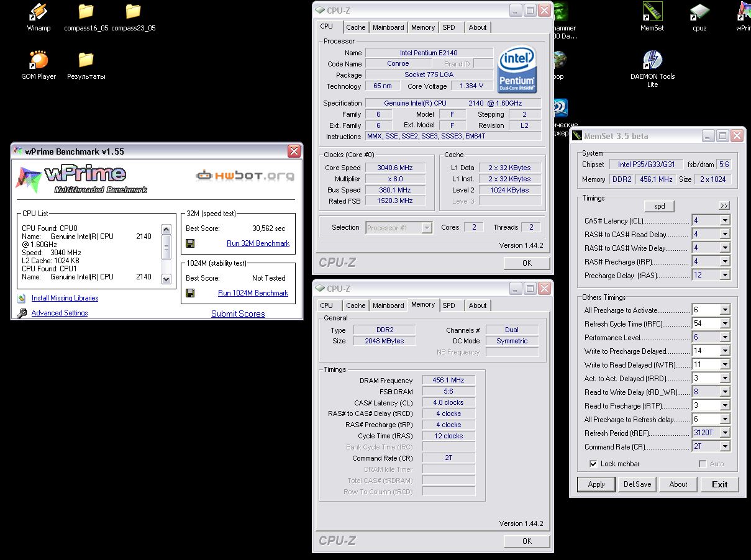This screenshot has width=751, height=560.
Task: Click the DRAM Frequency value 456.1 MHz
Action: pyautogui.click(x=448, y=380)
